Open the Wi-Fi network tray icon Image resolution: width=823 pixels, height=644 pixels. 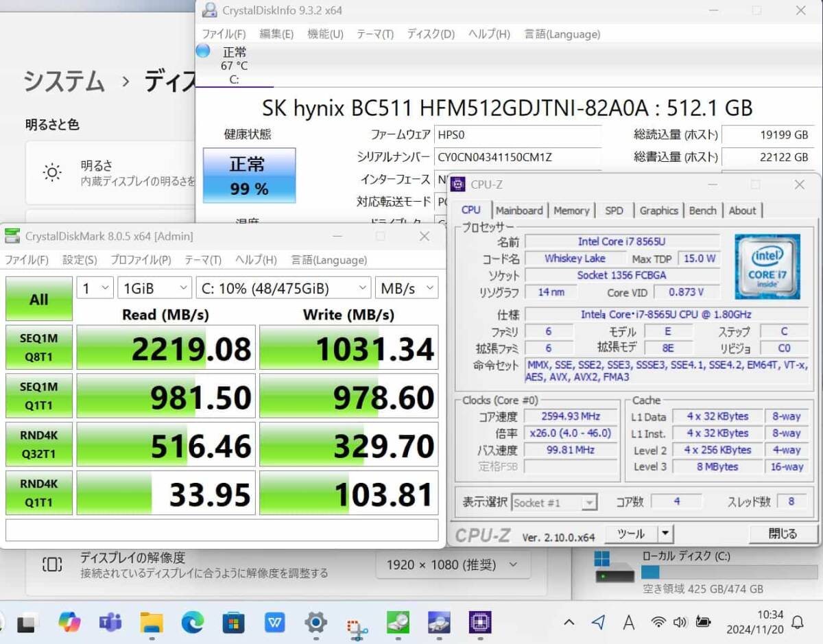click(658, 623)
